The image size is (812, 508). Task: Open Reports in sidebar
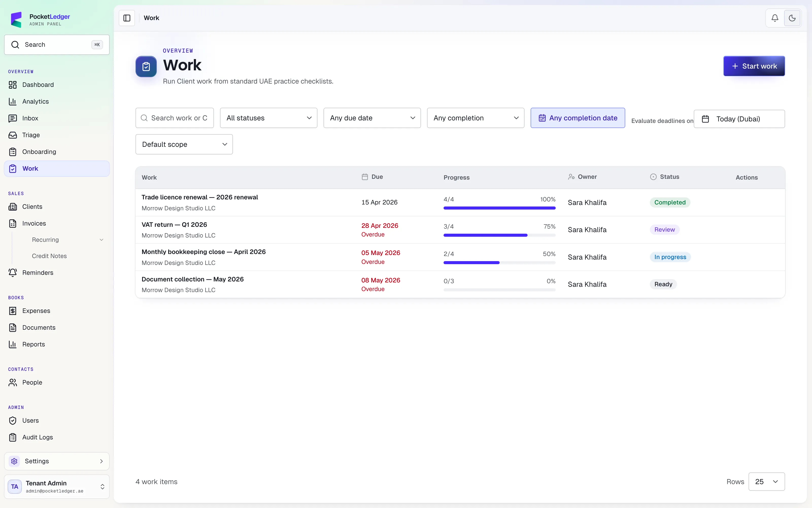point(57,344)
